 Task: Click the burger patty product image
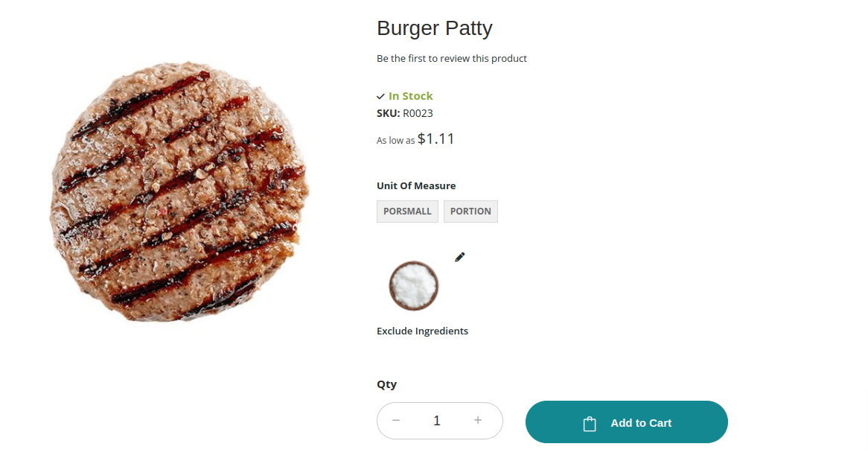tap(179, 192)
